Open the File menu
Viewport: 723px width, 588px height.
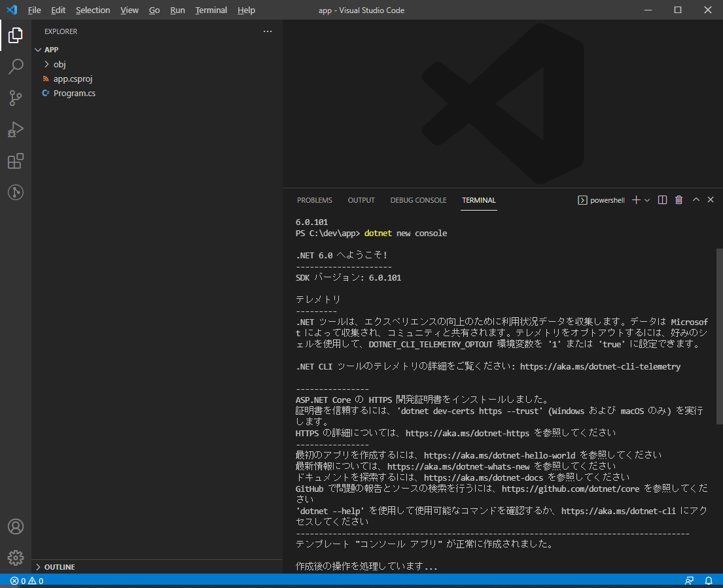pos(34,10)
